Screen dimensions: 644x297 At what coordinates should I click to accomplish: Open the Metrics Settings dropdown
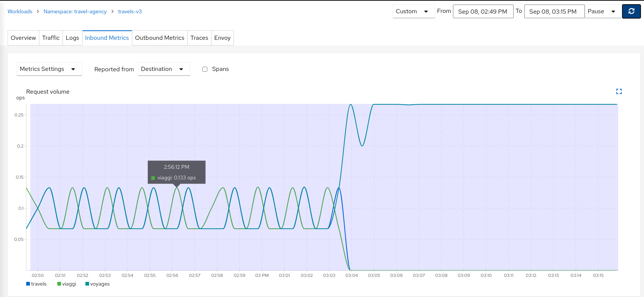[49, 69]
